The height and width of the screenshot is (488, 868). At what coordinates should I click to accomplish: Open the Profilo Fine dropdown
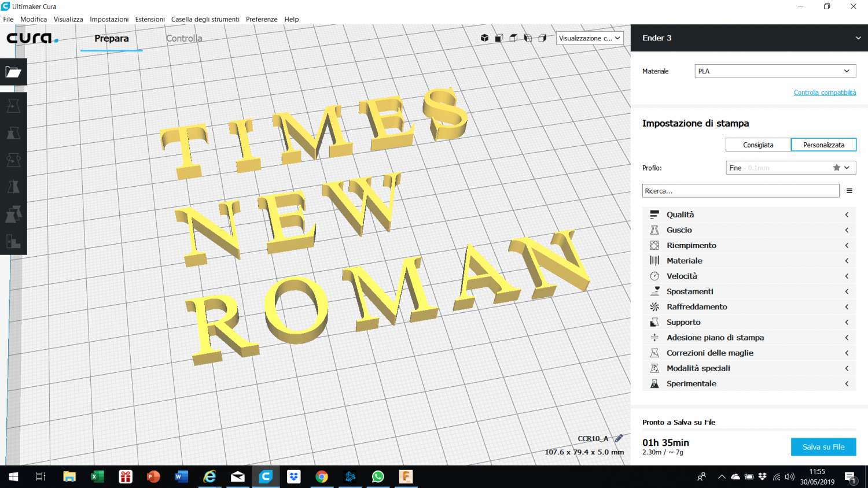[x=790, y=168]
